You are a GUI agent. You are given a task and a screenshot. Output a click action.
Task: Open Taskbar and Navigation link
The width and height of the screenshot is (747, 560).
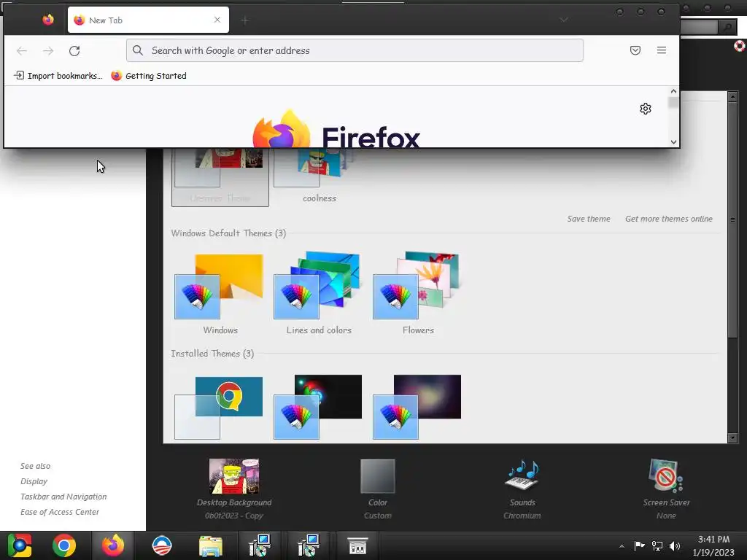click(x=63, y=497)
